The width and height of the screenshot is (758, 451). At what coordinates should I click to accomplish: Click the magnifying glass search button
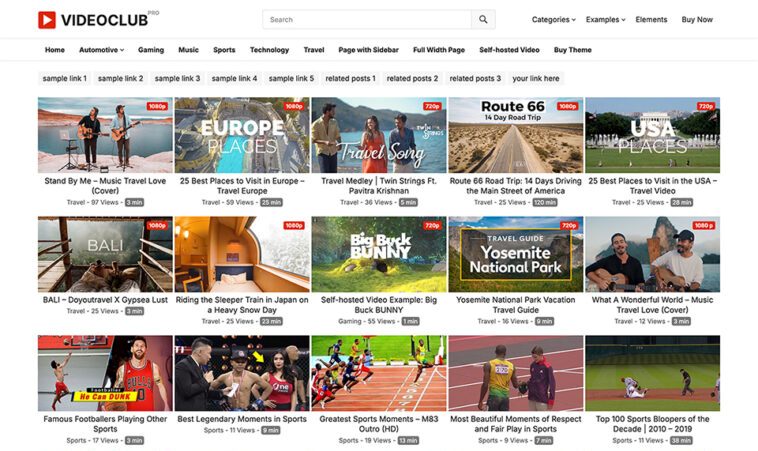(483, 19)
